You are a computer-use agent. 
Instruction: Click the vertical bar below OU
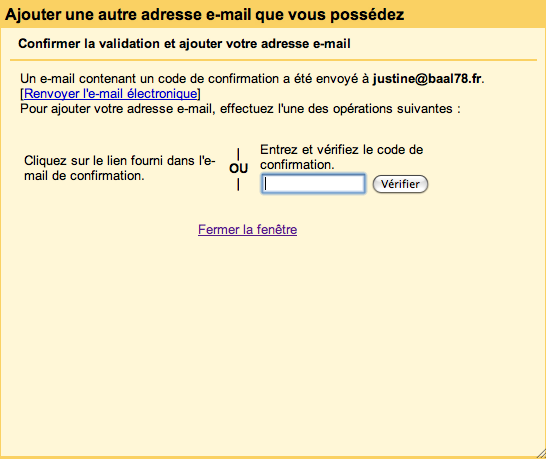(x=238, y=185)
